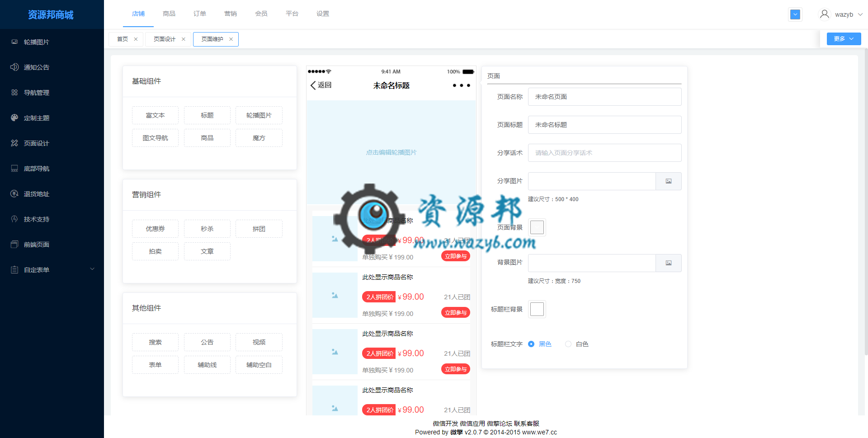The image size is (868, 438).
Task: Click the 底部导航 sidebar icon
Action: (14, 168)
